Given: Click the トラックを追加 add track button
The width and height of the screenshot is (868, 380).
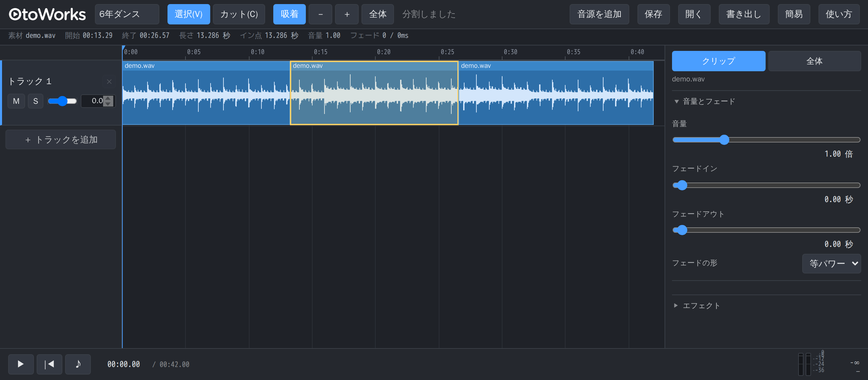Looking at the screenshot, I should 61,139.
